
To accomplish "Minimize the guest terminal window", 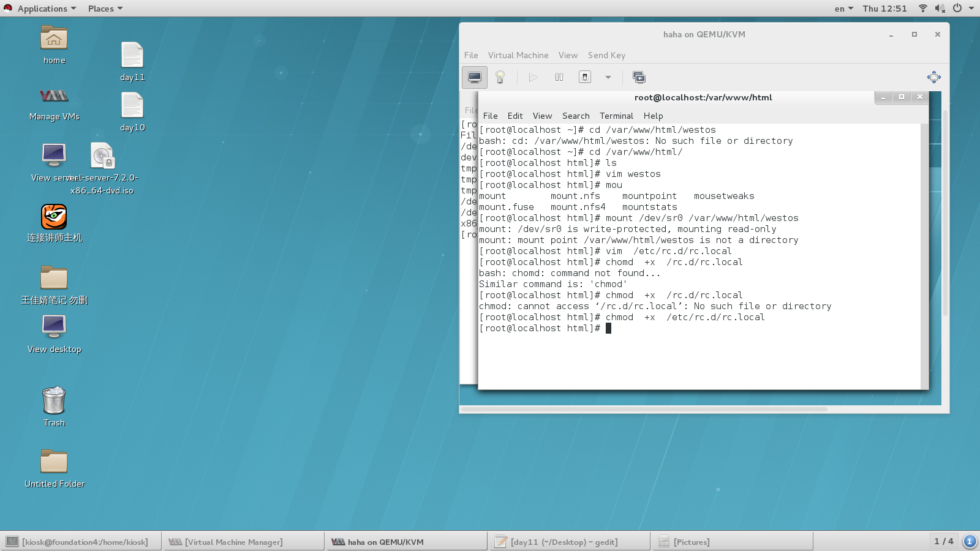I will tap(883, 97).
